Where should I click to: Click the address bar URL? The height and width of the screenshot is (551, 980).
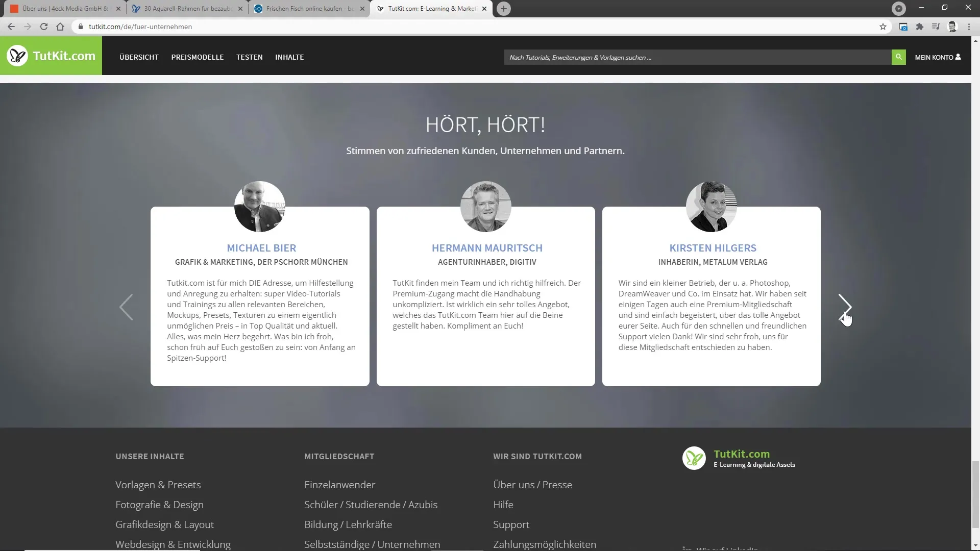pos(140,27)
